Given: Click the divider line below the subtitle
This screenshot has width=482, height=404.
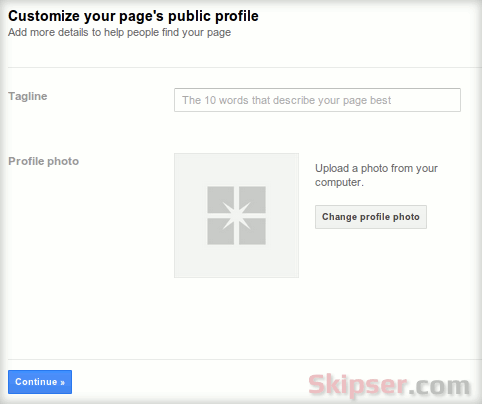Looking at the screenshot, I should coord(245,67).
